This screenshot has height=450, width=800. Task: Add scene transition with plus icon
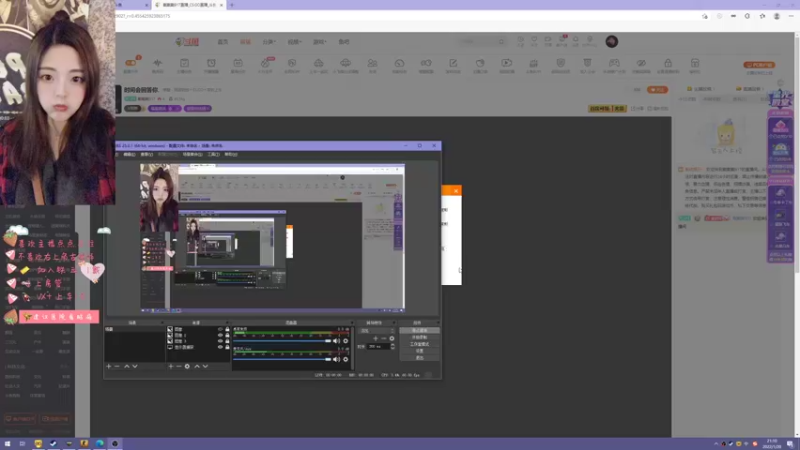tap(376, 338)
